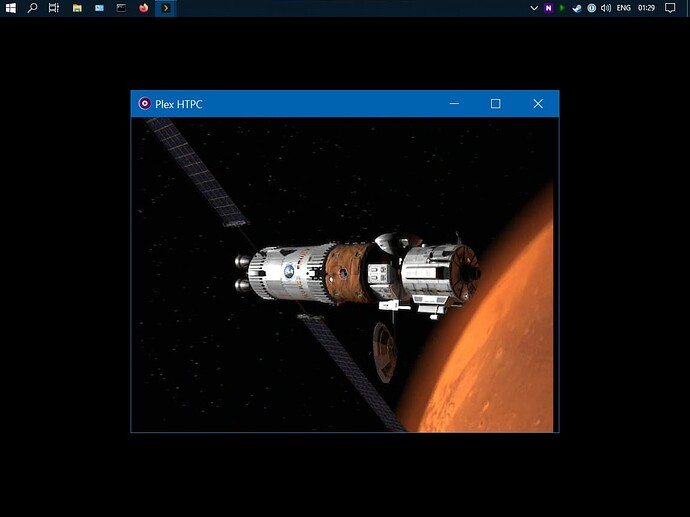Select the active Plex HTPC taskbar button
690x517 pixels.
point(166,8)
